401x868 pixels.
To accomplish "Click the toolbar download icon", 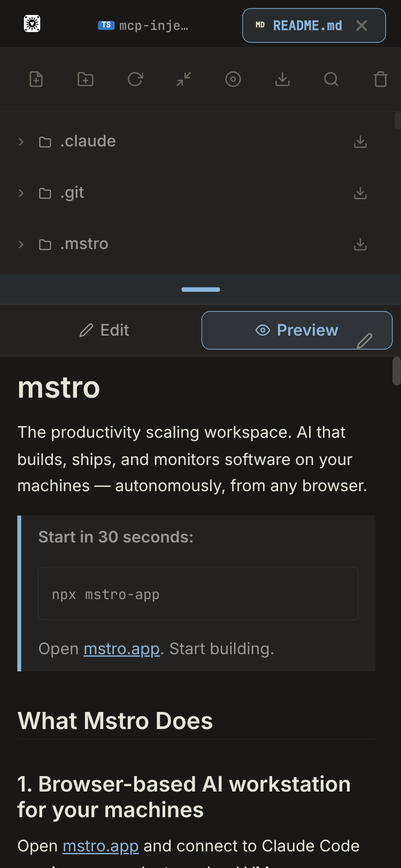I will pyautogui.click(x=282, y=80).
